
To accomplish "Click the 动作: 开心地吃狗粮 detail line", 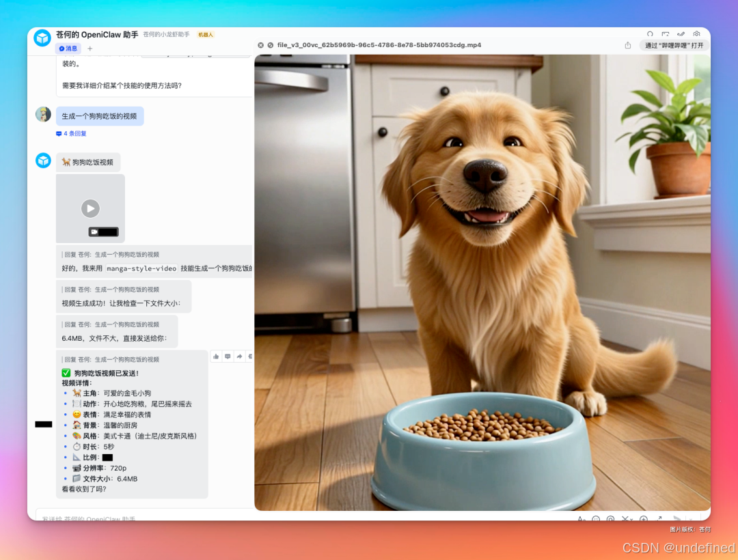I will tap(133, 404).
